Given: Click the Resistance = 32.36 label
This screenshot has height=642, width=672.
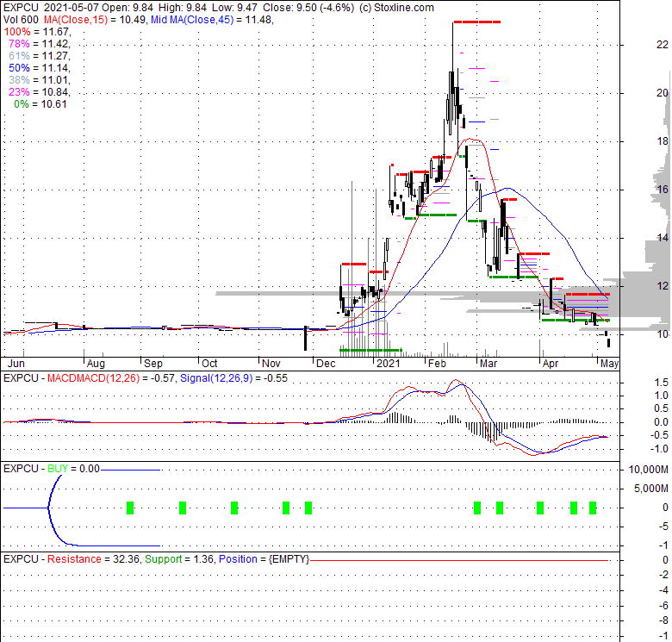Looking at the screenshot, I should coord(94,559).
